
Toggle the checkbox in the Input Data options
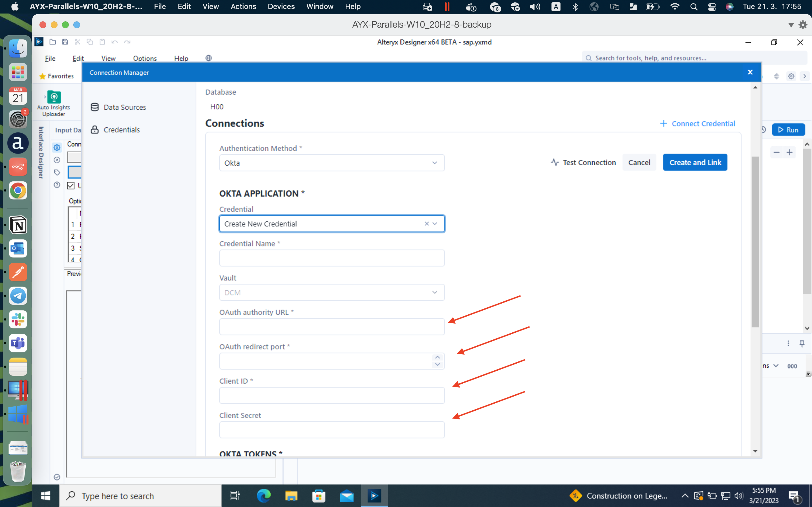pyautogui.click(x=70, y=185)
